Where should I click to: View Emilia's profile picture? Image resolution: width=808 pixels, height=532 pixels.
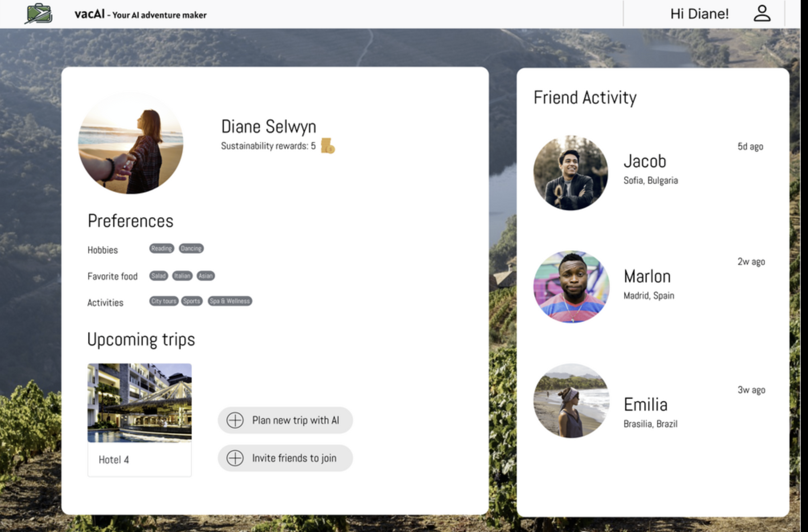click(571, 401)
